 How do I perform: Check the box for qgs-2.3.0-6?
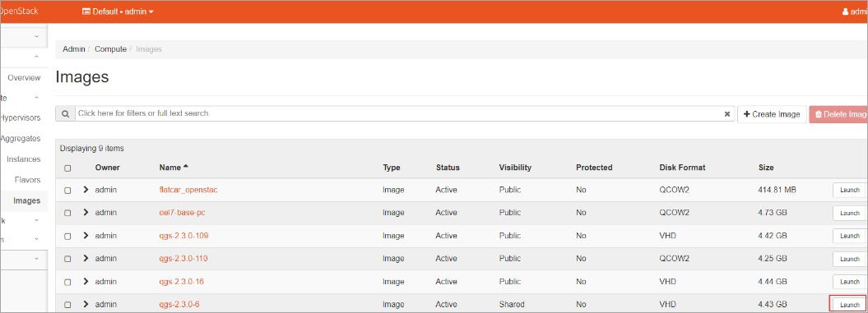[67, 305]
